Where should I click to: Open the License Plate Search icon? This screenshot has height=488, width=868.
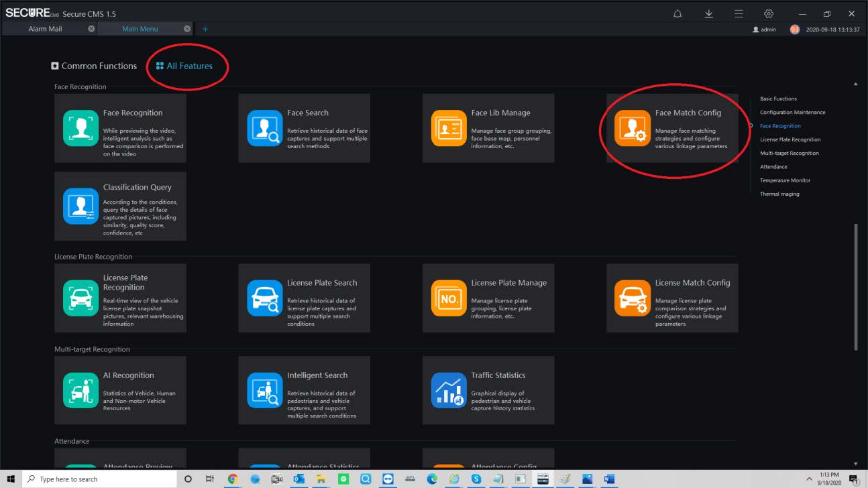coord(265,298)
